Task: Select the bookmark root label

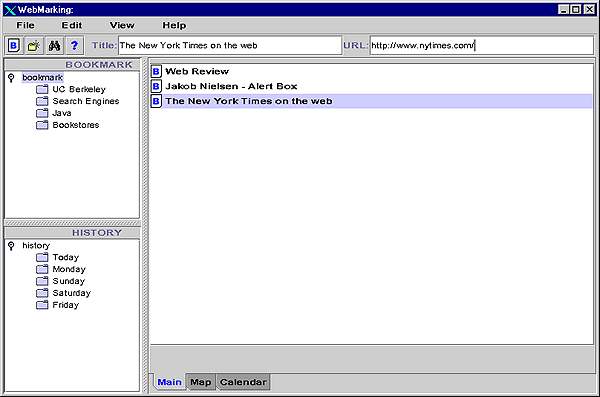Action: click(x=42, y=78)
